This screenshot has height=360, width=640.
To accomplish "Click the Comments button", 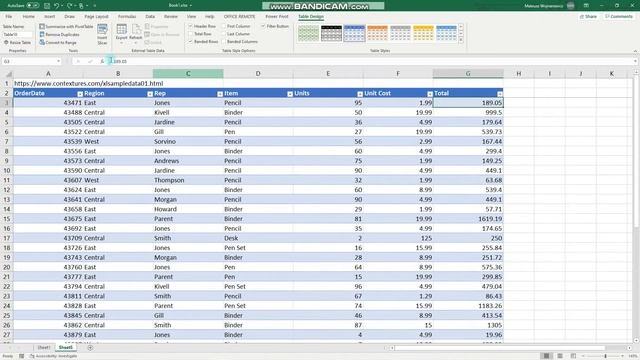I will (x=619, y=16).
